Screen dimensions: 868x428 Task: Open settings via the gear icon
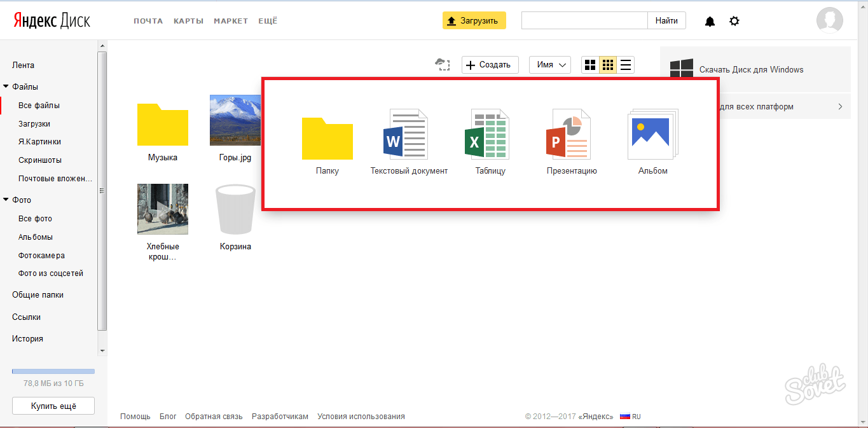coord(734,22)
